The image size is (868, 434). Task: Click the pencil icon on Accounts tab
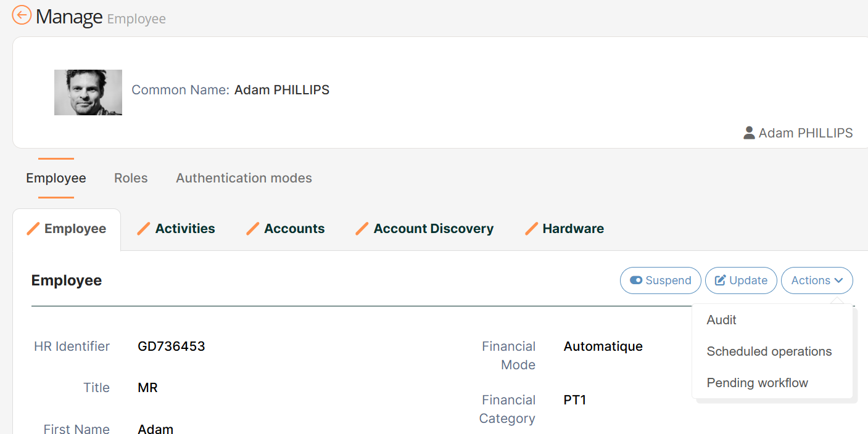(x=252, y=229)
